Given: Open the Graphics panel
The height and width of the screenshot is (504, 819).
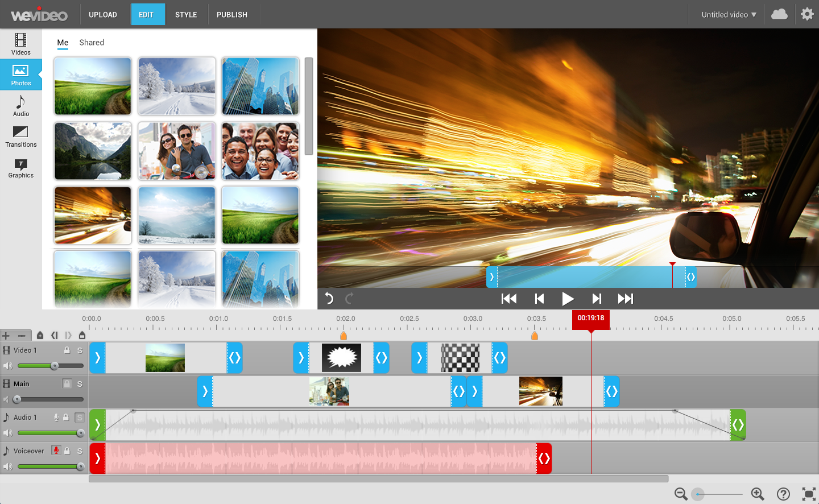Looking at the screenshot, I should [x=21, y=167].
